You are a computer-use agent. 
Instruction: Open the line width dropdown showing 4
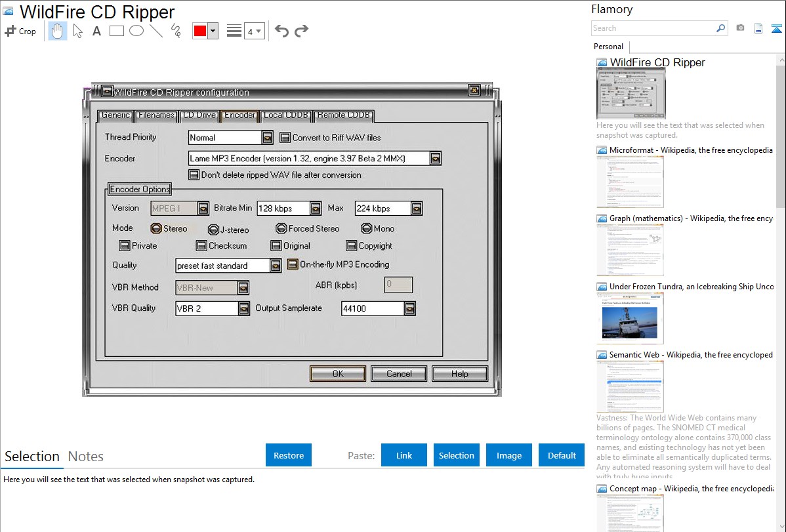254,31
